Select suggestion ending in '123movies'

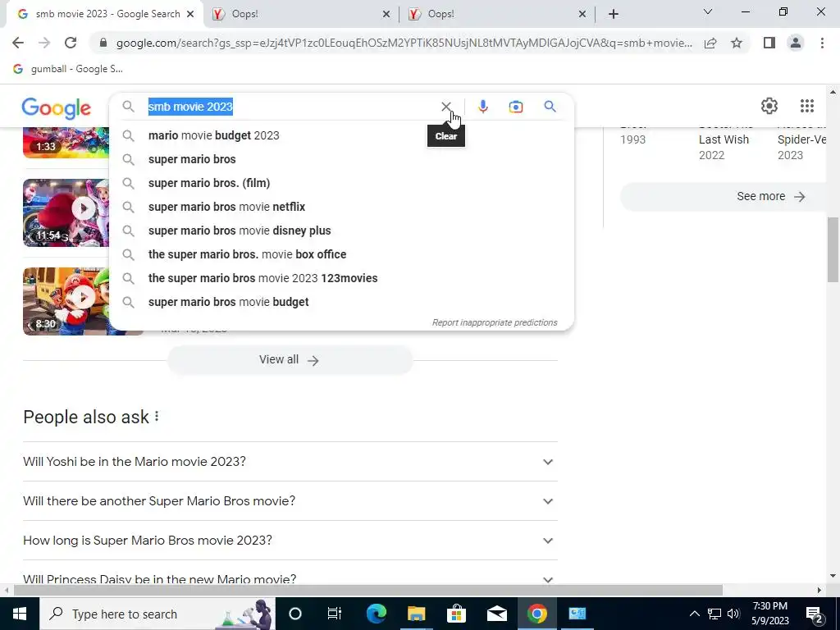[341, 278]
